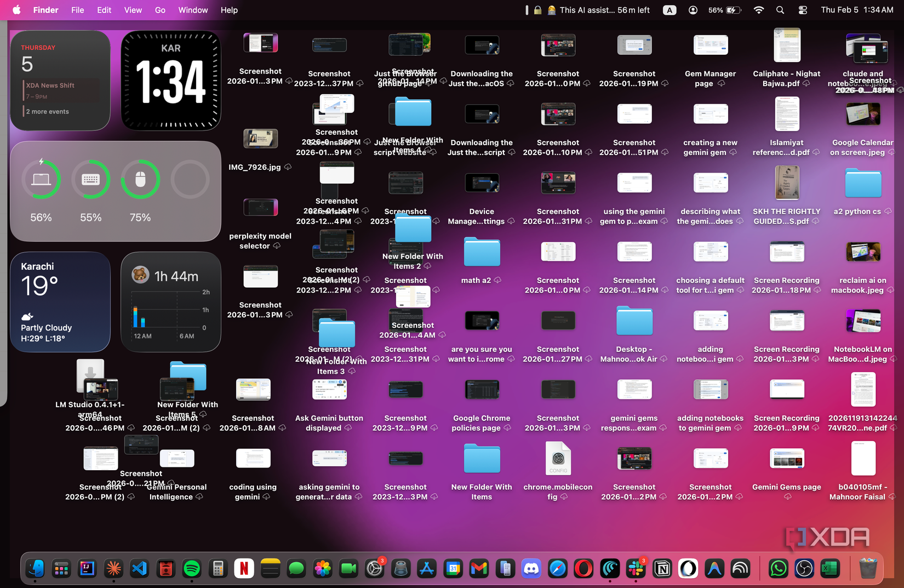
Task: Open Microsoft Excel in the dock
Action: [830, 569]
